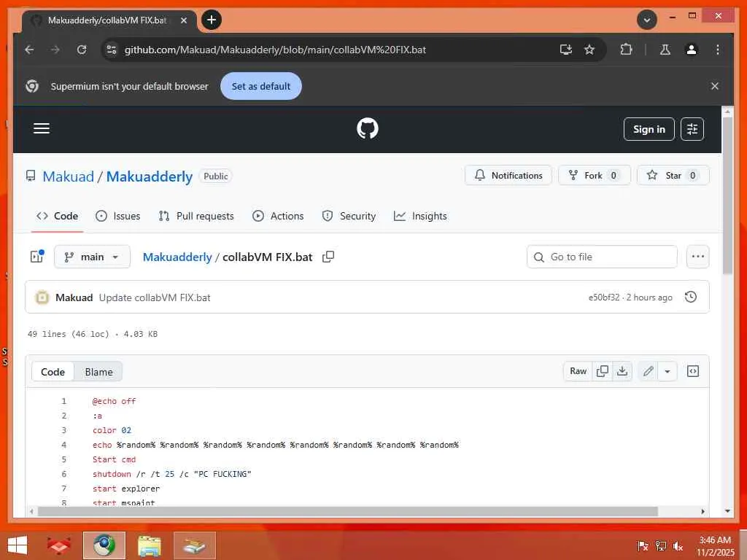The image size is (747, 560).
Task: Click the address bar URL
Action: [x=275, y=50]
